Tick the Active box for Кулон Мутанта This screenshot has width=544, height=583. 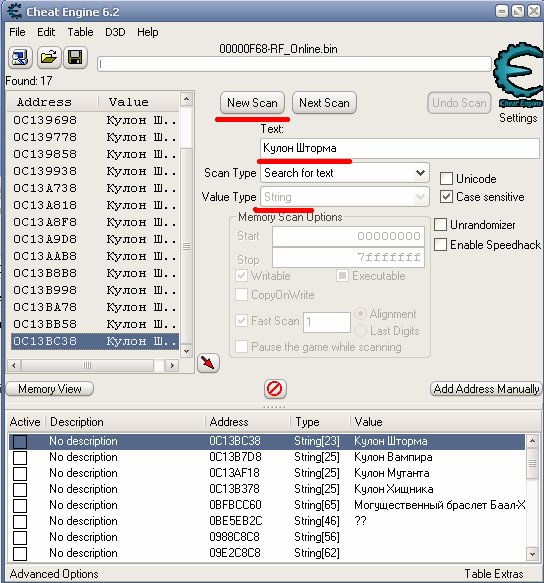coord(20,474)
